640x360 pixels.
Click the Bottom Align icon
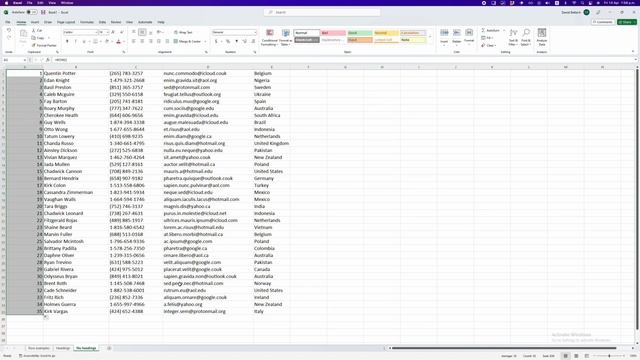151,32
